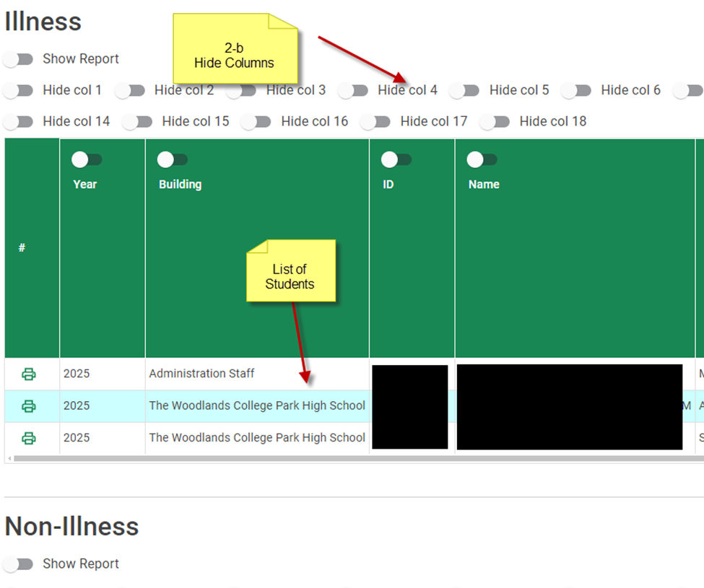Switch on Hide col 5
Screen dimensions: 704x588
coord(465,90)
